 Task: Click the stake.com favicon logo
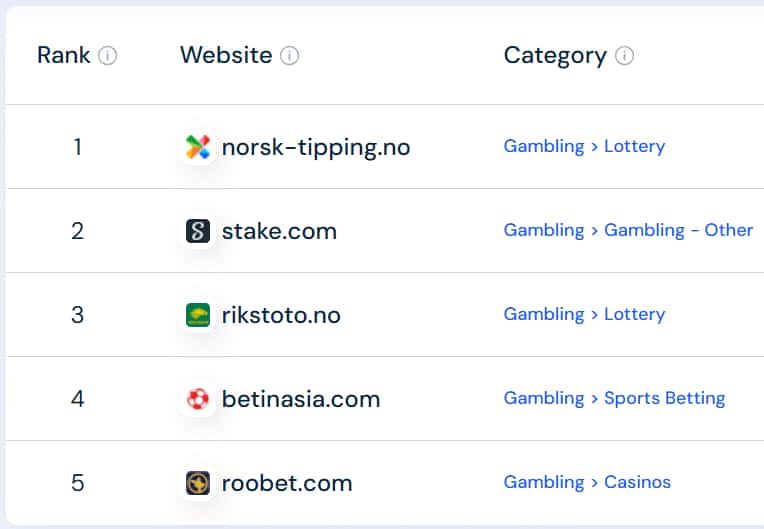pyautogui.click(x=198, y=232)
